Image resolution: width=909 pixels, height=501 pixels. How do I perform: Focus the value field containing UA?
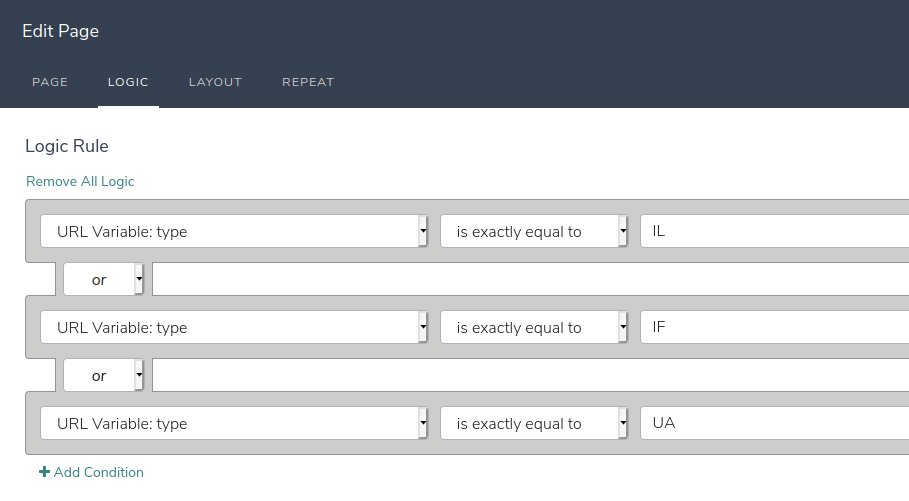[775, 423]
